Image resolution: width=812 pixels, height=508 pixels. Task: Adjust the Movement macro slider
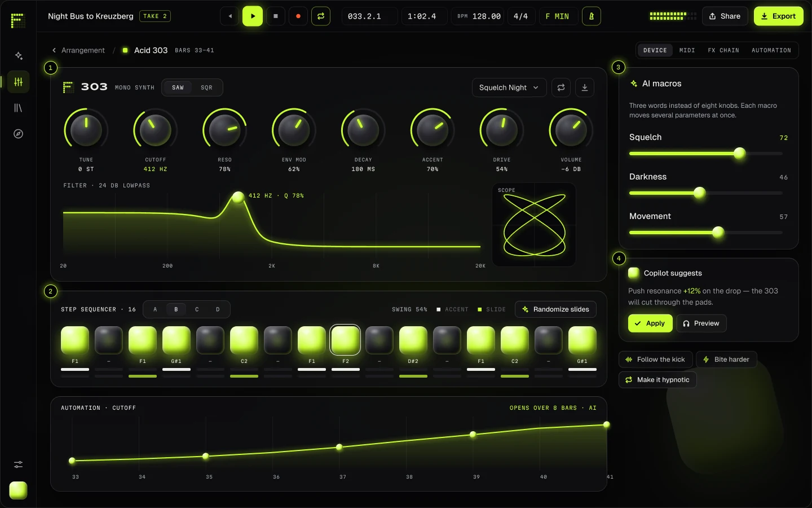(x=706, y=233)
